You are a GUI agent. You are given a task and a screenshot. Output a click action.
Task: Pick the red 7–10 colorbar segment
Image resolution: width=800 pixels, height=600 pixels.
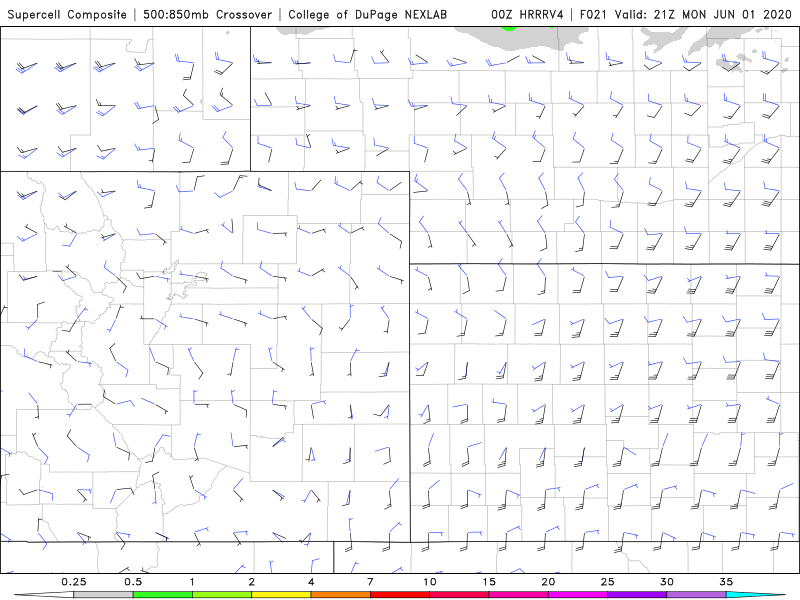tap(400, 595)
